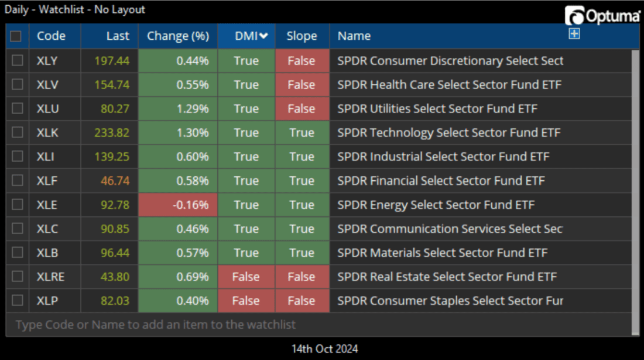Sort by the Change (%) column header

pos(177,36)
